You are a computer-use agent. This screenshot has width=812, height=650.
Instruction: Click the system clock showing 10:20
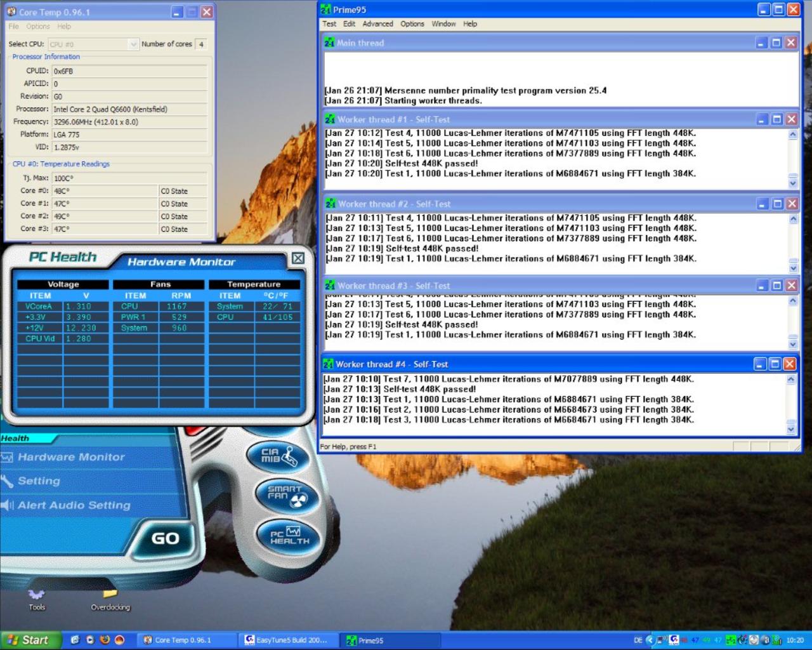pos(795,640)
